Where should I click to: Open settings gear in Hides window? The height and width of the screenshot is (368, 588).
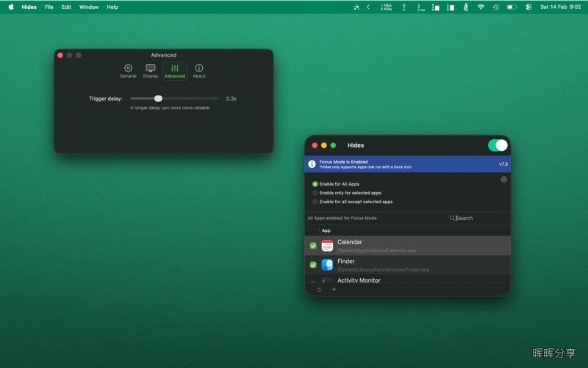click(504, 179)
